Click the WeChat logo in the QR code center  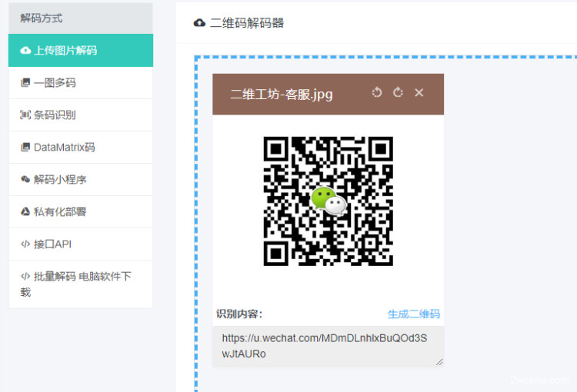pos(328,201)
